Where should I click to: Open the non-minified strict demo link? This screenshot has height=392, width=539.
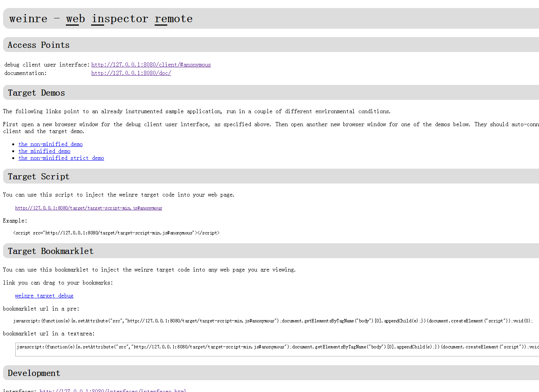(61, 158)
